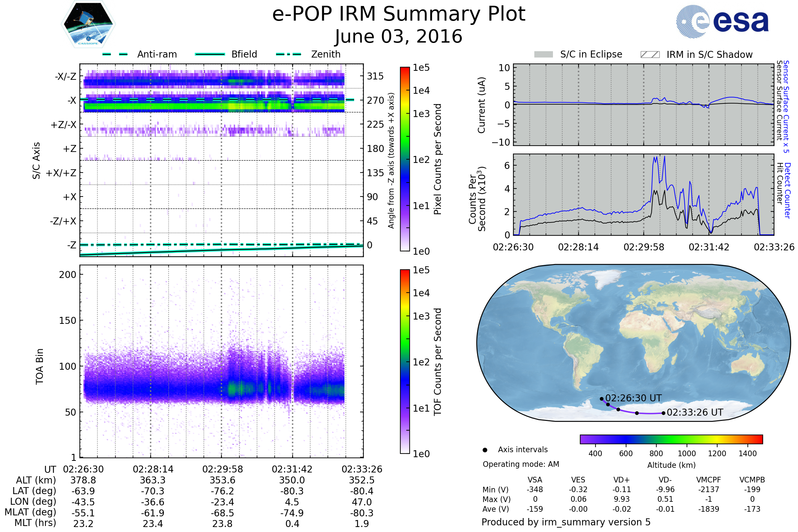The image size is (798, 532).
Task: Click the Bfield solid line legend marker
Action: (210, 54)
